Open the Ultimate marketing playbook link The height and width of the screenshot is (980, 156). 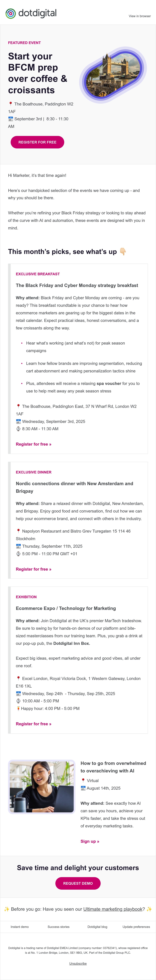113,909
